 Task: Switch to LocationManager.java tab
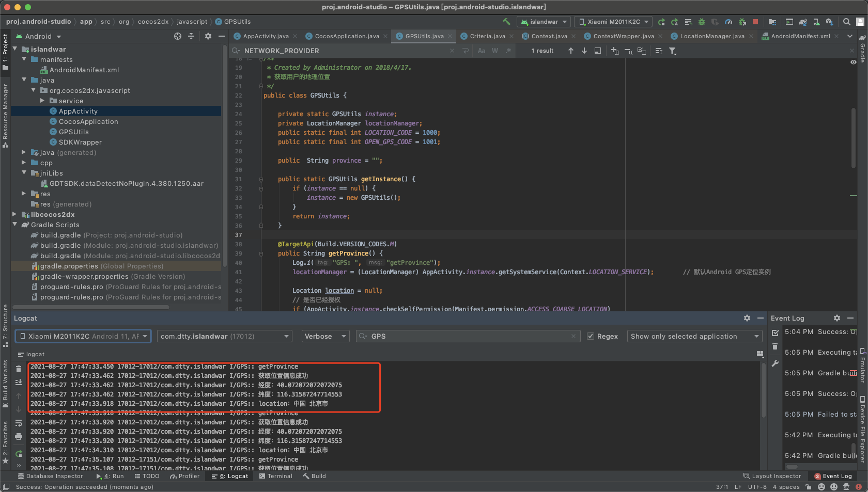click(x=712, y=36)
